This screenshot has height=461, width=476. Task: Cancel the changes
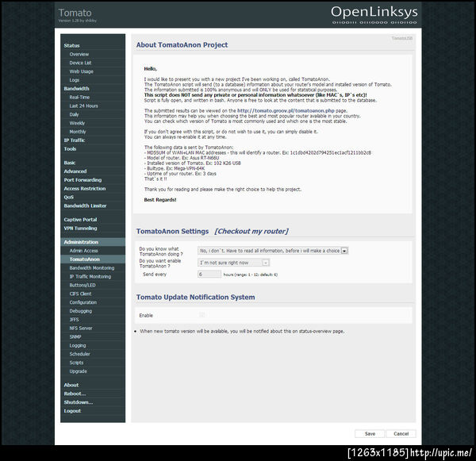click(401, 434)
